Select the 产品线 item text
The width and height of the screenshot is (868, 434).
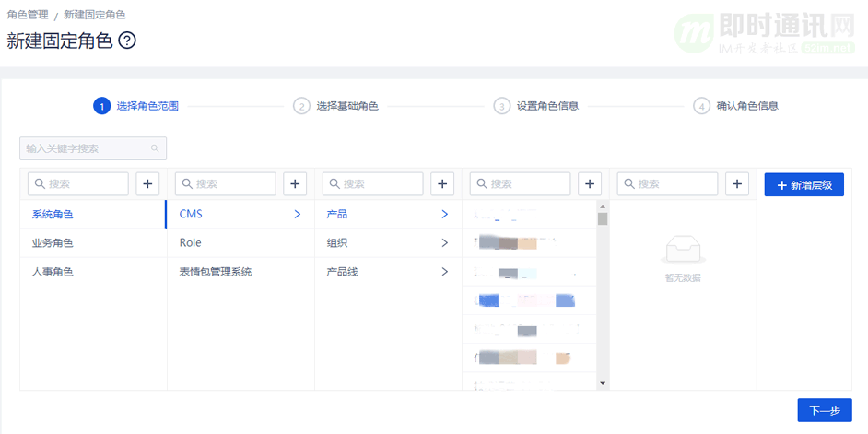pos(342,272)
